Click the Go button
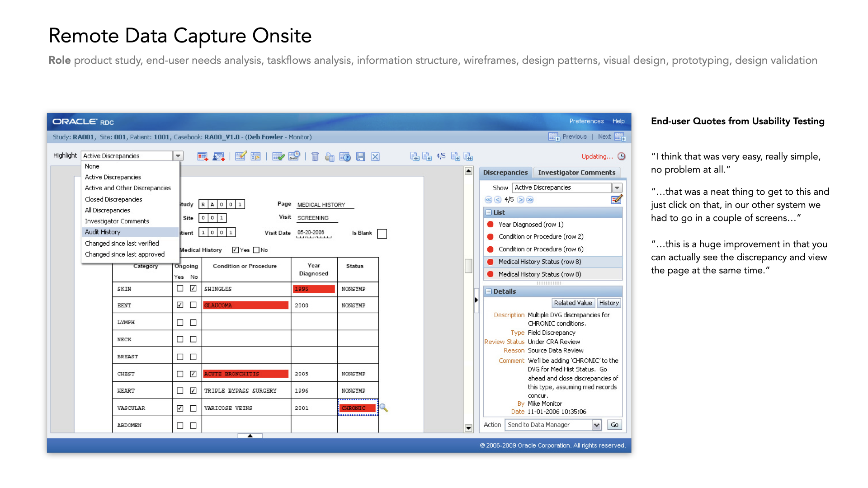The image size is (868, 488). point(614,425)
